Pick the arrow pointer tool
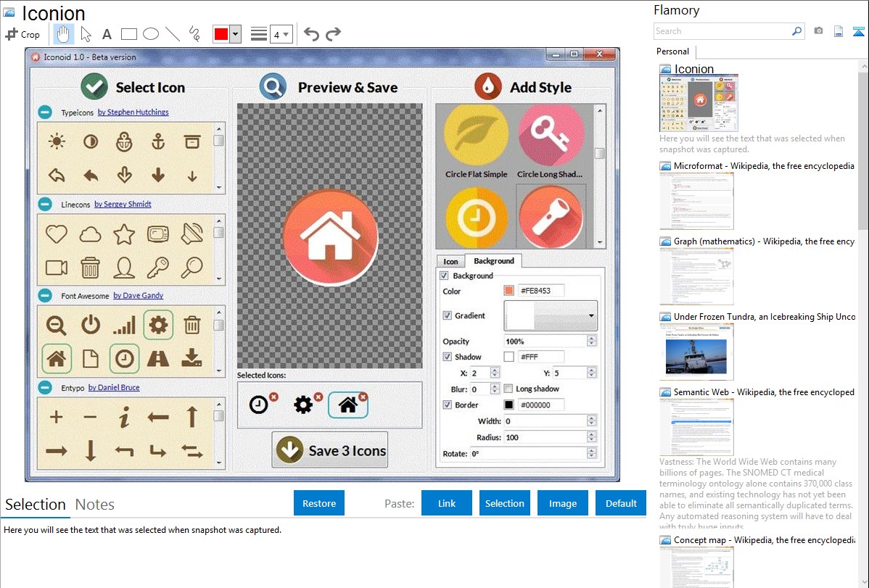Image resolution: width=869 pixels, height=588 pixels. 86,34
